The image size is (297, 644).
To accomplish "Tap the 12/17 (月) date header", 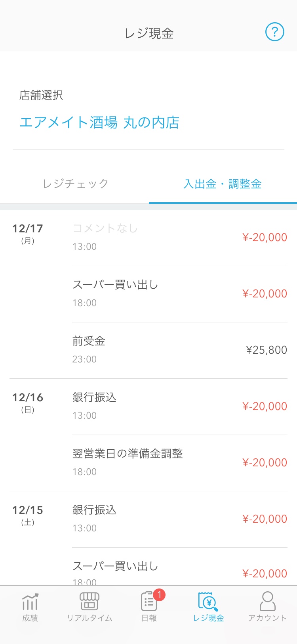I will pyautogui.click(x=28, y=234).
